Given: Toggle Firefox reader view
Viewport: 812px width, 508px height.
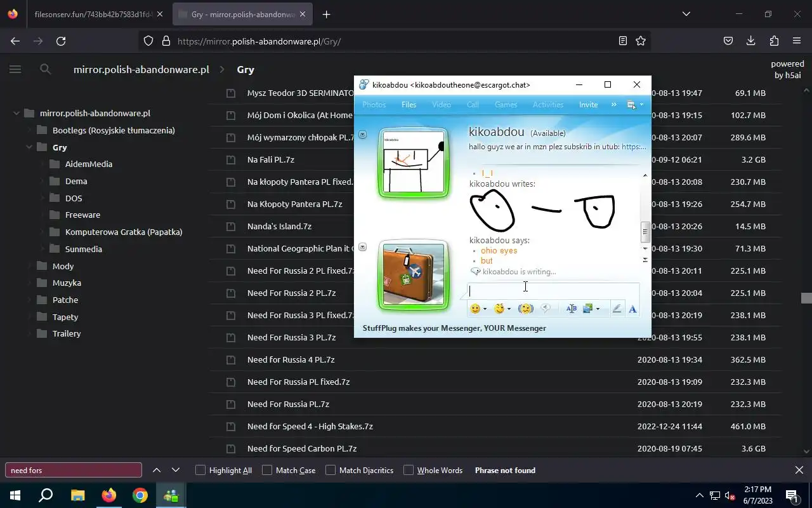Looking at the screenshot, I should 623,41.
